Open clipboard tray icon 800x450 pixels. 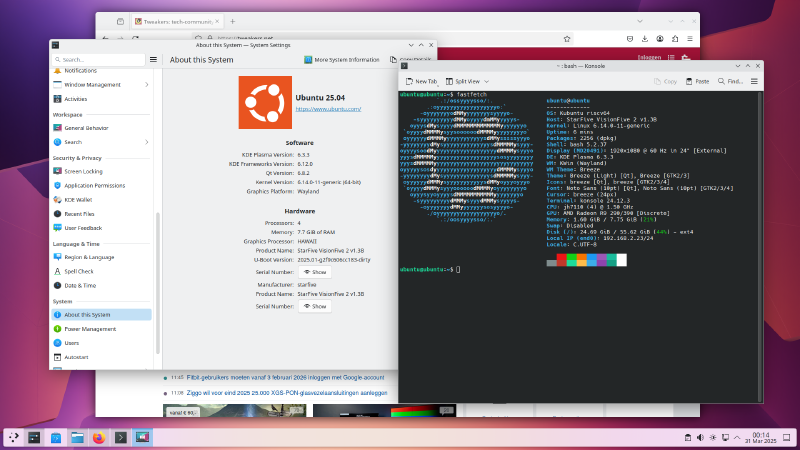coord(688,438)
